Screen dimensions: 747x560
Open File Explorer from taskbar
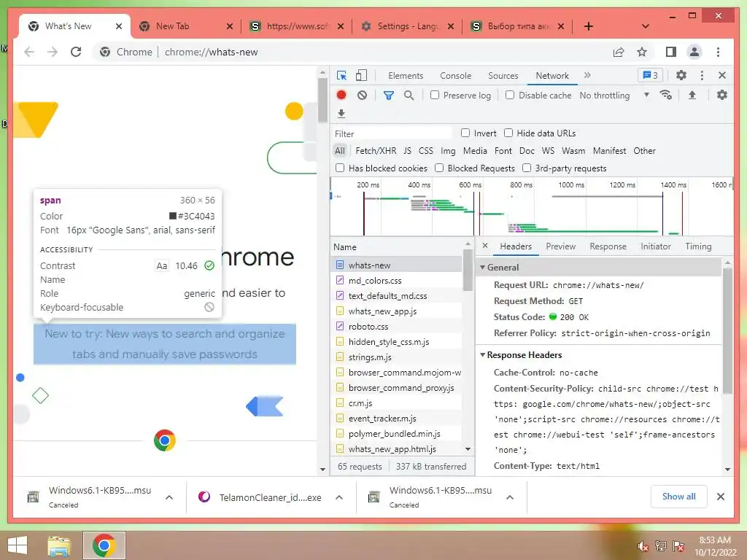(58, 545)
